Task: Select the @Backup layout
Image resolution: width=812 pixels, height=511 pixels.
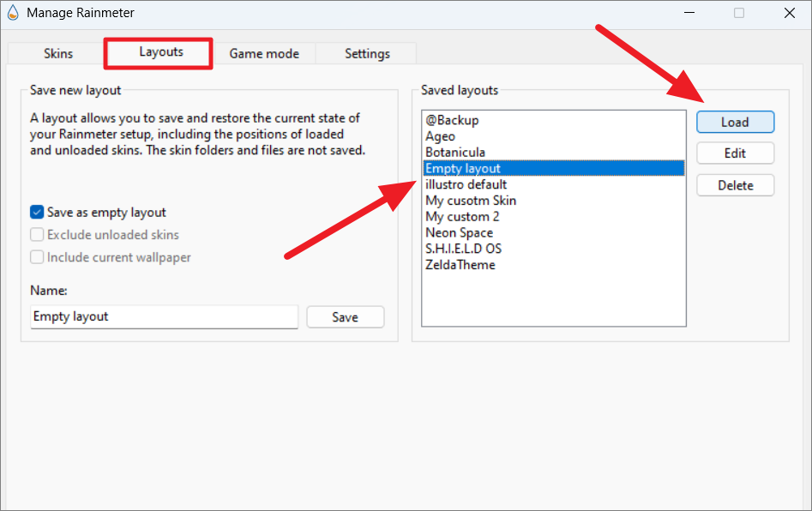Action: pos(554,120)
